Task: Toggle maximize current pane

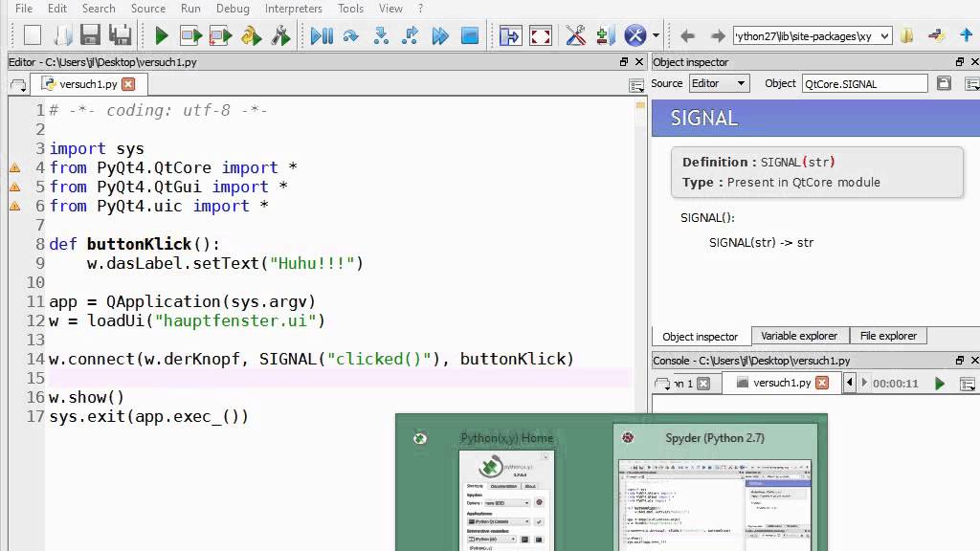Action: 511,35
